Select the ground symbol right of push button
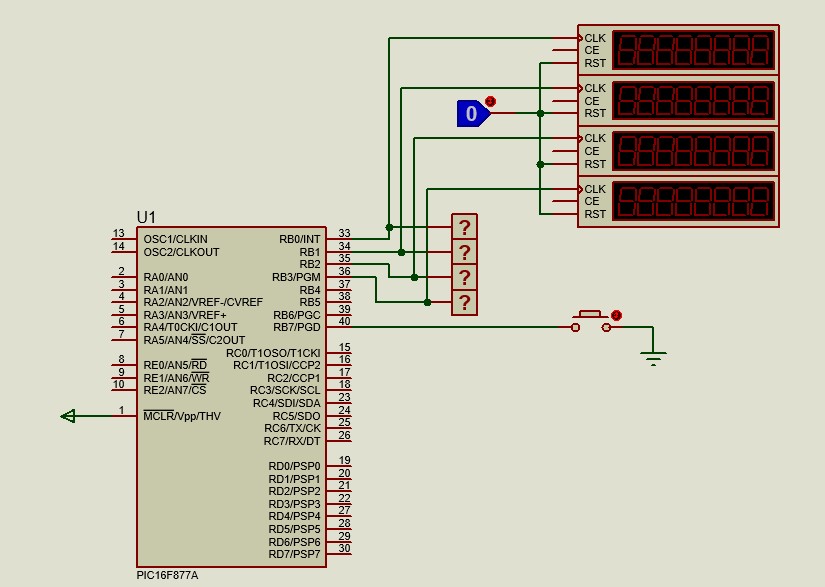 point(653,358)
